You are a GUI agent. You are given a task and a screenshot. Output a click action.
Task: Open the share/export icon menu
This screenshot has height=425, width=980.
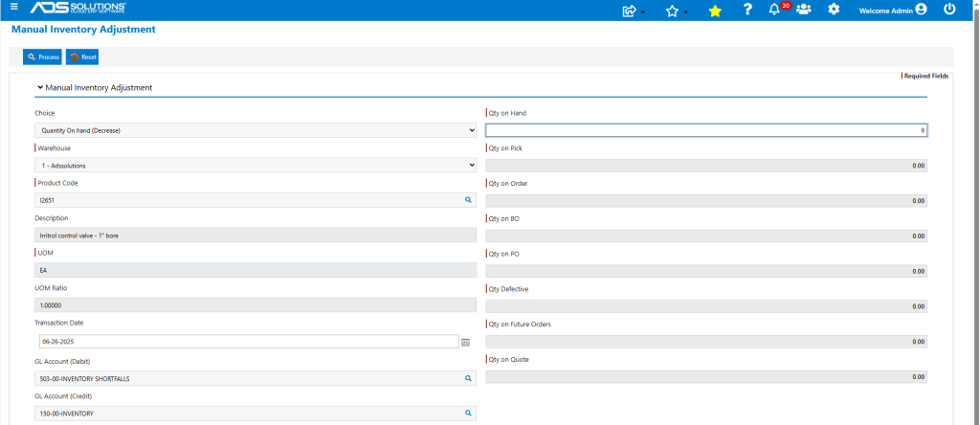[x=630, y=11]
